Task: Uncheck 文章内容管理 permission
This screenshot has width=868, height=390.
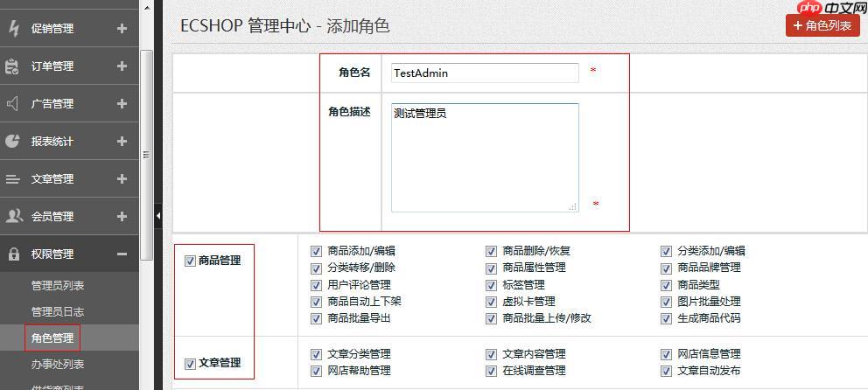Action: coord(491,355)
